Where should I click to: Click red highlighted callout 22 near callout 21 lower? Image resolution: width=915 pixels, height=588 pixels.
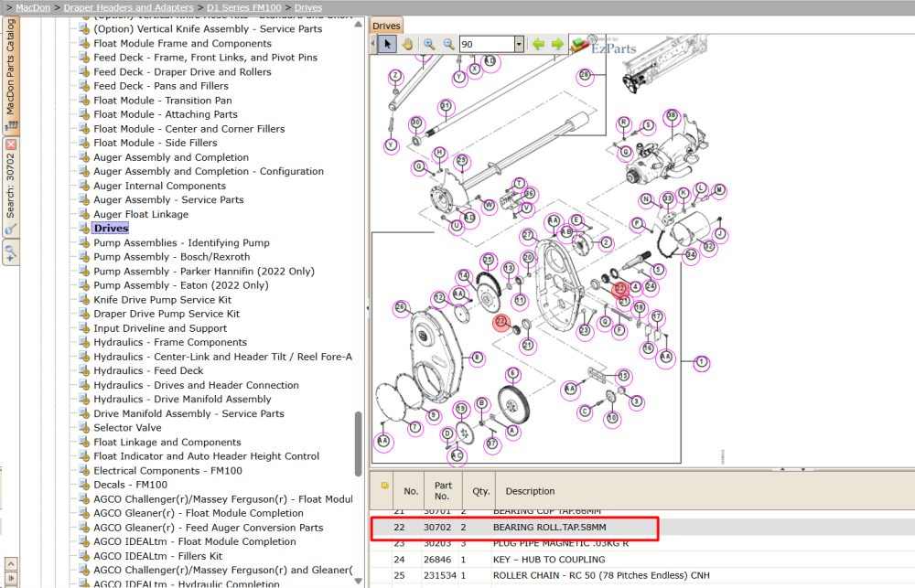coord(501,321)
